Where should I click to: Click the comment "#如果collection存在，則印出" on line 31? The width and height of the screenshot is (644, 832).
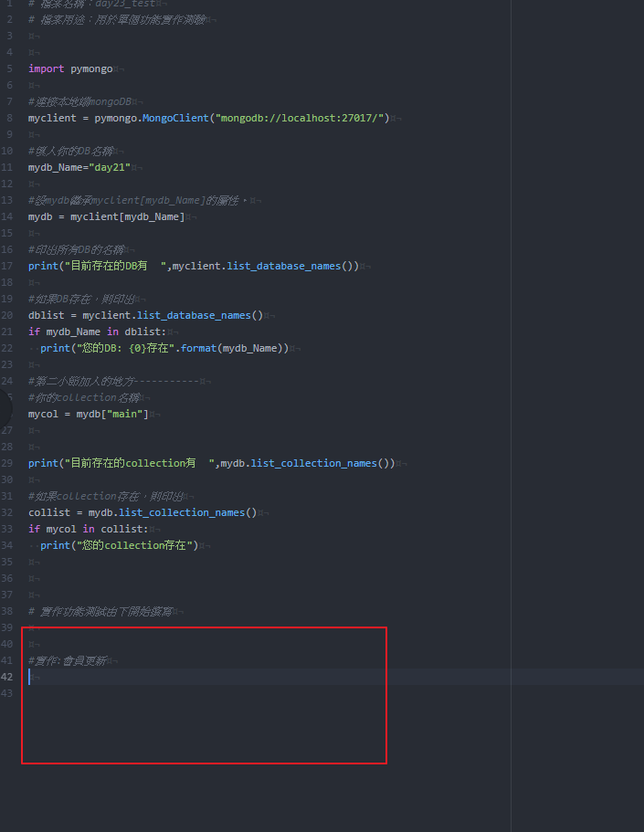(106, 496)
